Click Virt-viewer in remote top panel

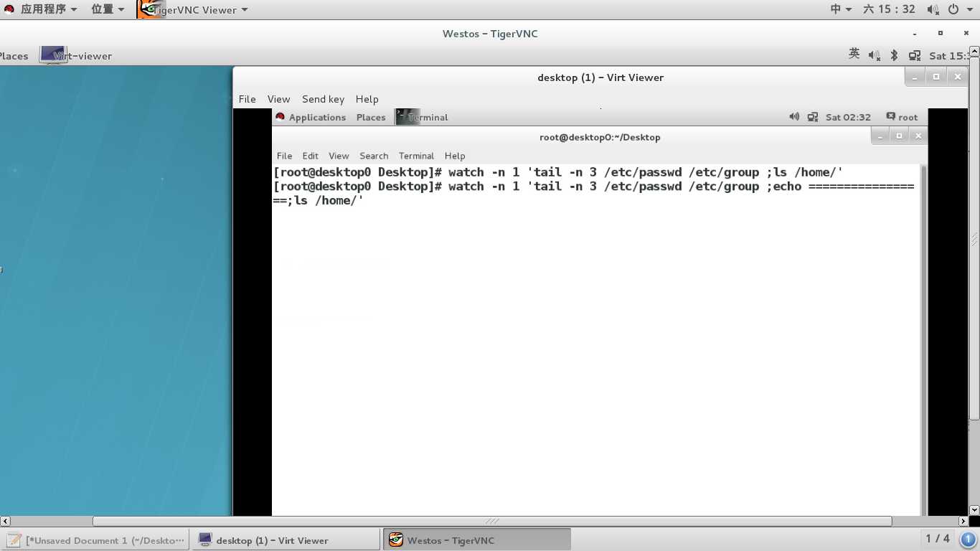pyautogui.click(x=76, y=55)
